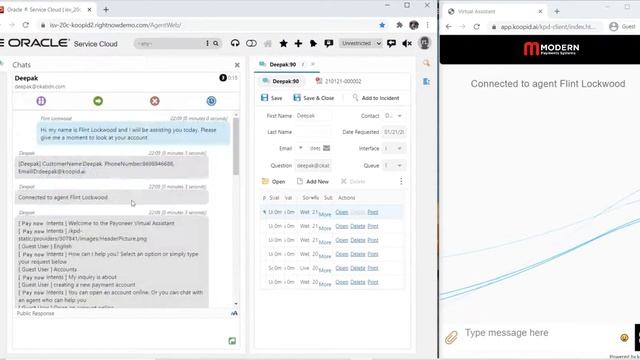This screenshot has width=640, height=360.
Task: Toggle the muted speaker icon
Action: point(407,43)
